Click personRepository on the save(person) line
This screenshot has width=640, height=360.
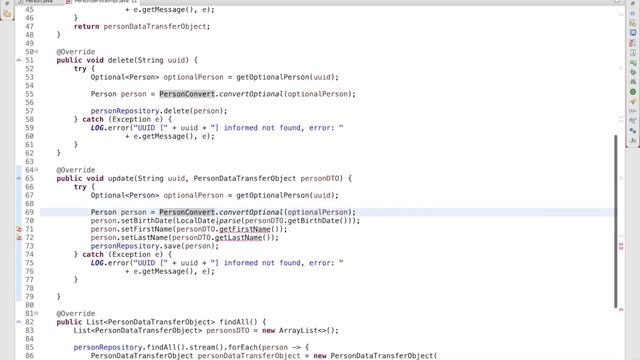pos(125,246)
